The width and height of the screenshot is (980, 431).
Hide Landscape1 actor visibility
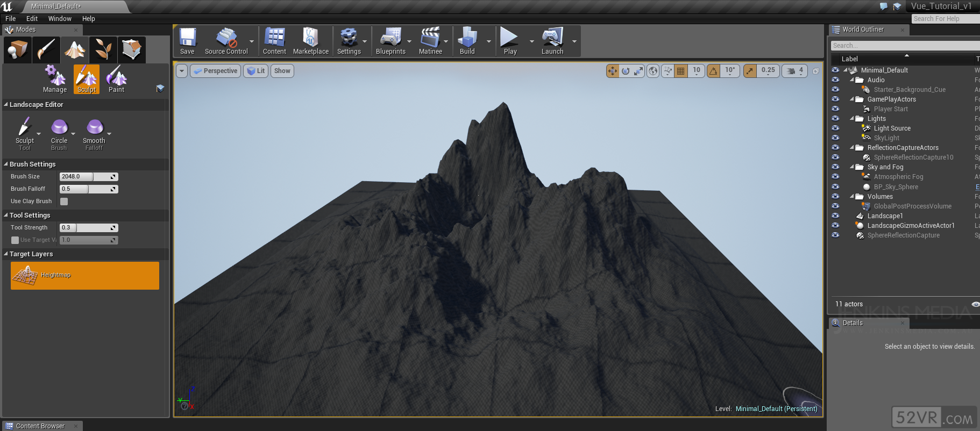(x=835, y=215)
